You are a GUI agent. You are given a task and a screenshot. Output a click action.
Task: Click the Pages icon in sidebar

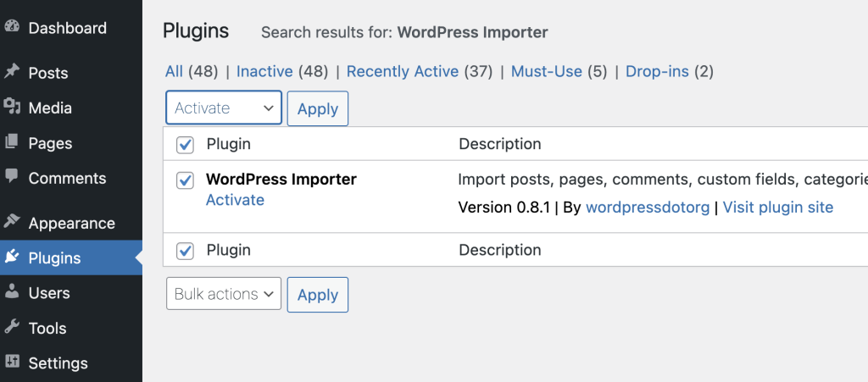pos(12,141)
